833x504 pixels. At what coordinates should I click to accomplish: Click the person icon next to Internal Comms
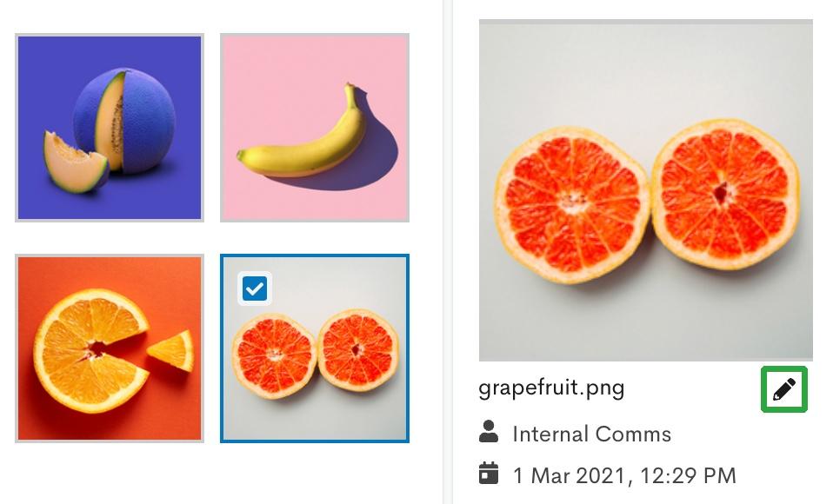(x=488, y=432)
